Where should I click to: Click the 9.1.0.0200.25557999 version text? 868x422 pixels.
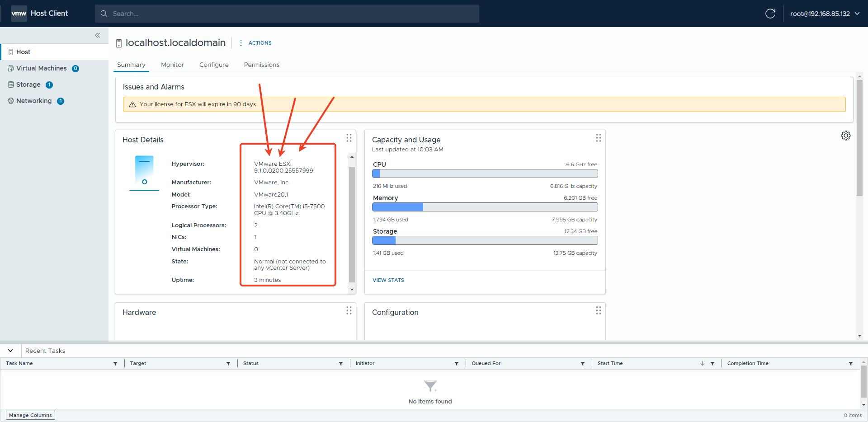click(x=283, y=171)
